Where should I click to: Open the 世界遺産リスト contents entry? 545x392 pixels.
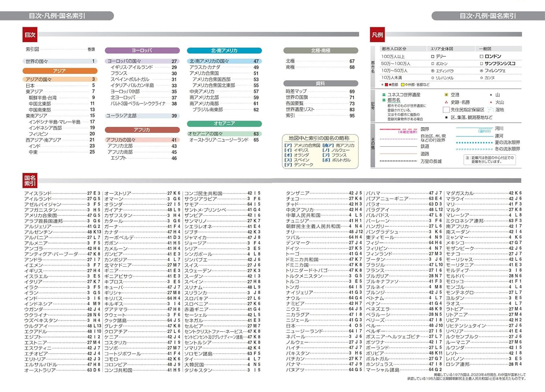click(x=300, y=109)
